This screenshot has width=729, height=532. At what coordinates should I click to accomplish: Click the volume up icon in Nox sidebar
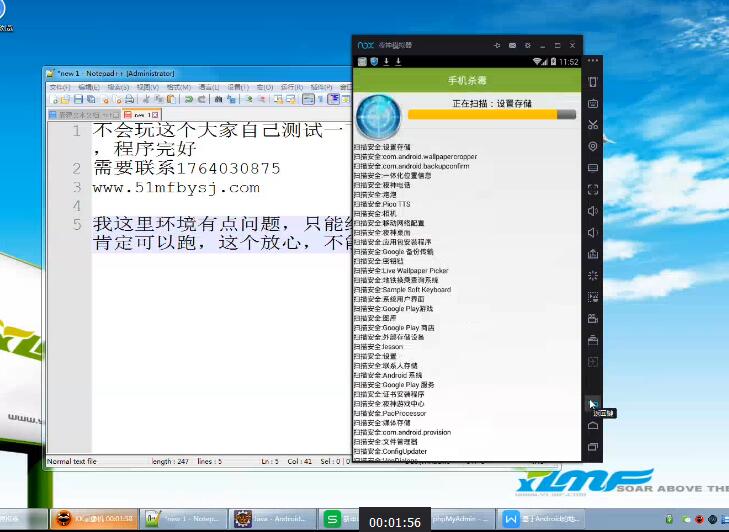(x=593, y=211)
